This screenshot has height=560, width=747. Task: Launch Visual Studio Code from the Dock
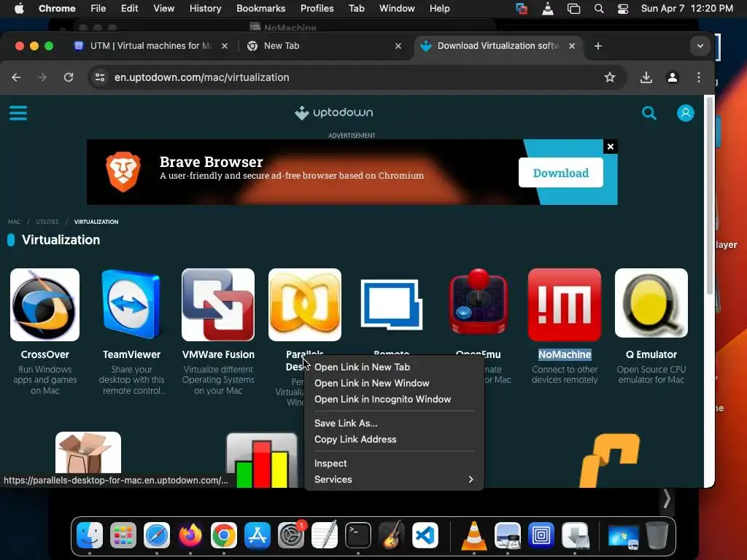pyautogui.click(x=425, y=535)
